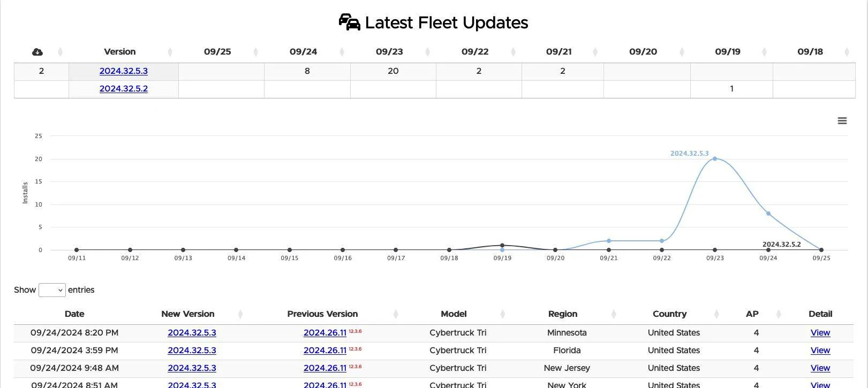Select the 09/24 data point of 2024.32.5.3
This screenshot has height=388, width=868.
[x=768, y=214]
